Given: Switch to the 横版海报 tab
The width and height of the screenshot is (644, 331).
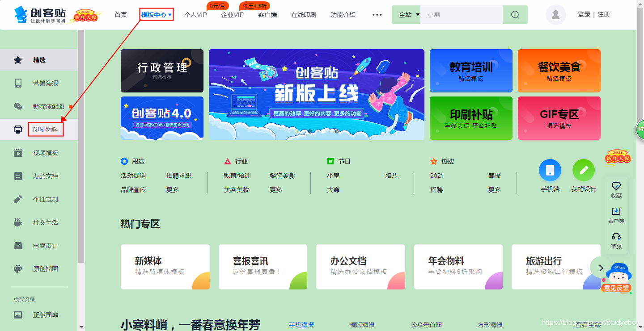Looking at the screenshot, I should click(362, 325).
